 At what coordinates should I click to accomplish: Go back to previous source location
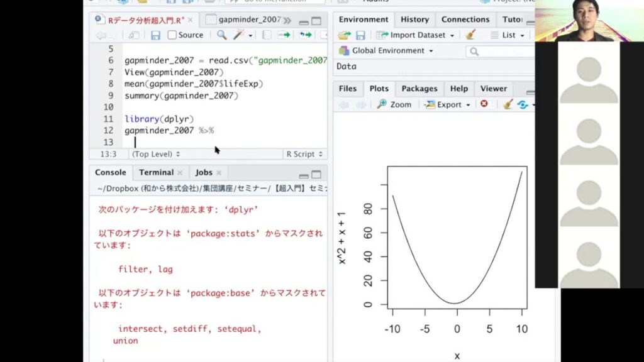[x=101, y=35]
